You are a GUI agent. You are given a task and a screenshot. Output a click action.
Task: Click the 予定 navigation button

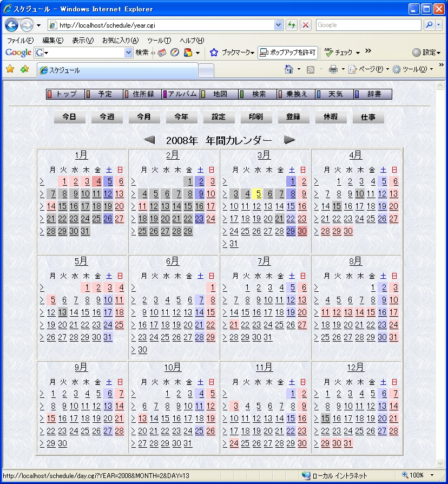pos(104,94)
